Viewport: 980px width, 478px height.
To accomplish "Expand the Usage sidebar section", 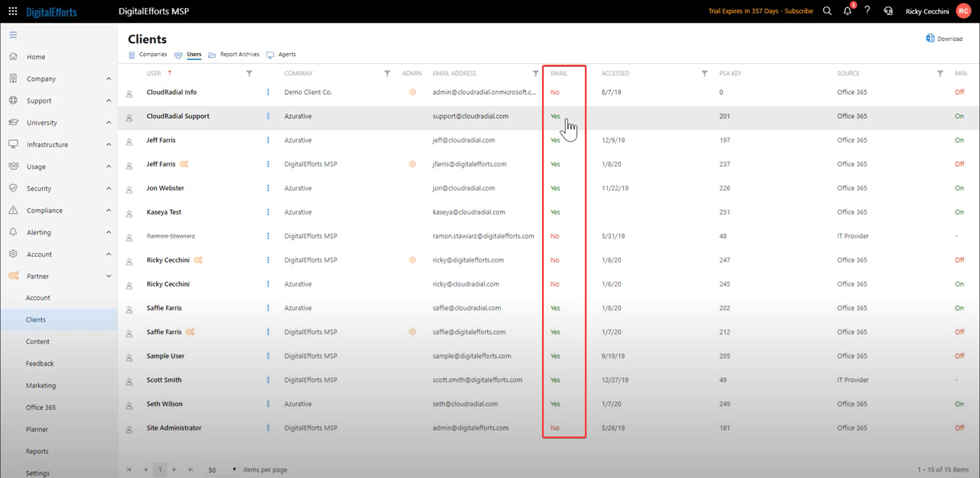I will [108, 166].
